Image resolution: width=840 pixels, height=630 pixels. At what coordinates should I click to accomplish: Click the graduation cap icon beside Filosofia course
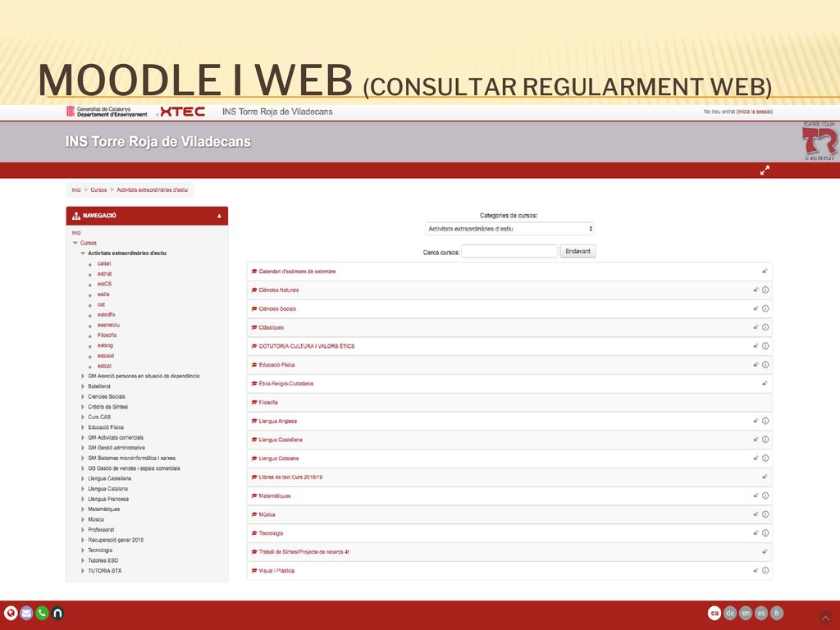(254, 402)
